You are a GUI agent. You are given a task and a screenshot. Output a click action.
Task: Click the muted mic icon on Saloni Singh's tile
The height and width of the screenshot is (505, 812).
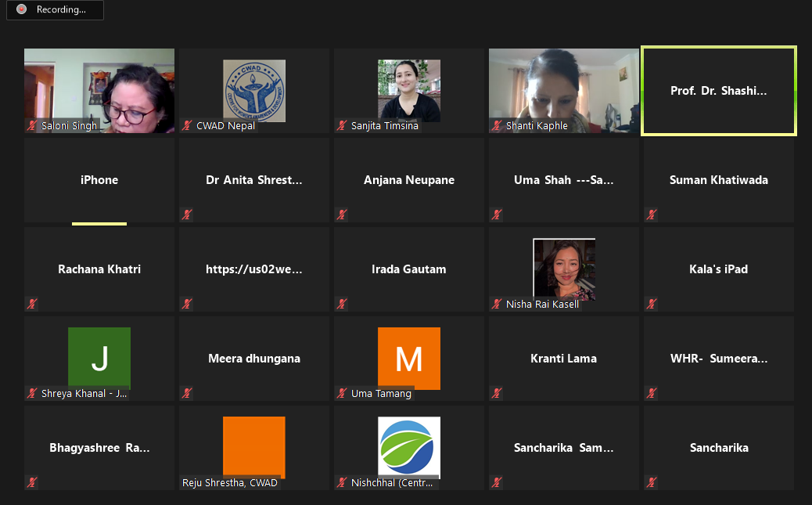[32, 125]
